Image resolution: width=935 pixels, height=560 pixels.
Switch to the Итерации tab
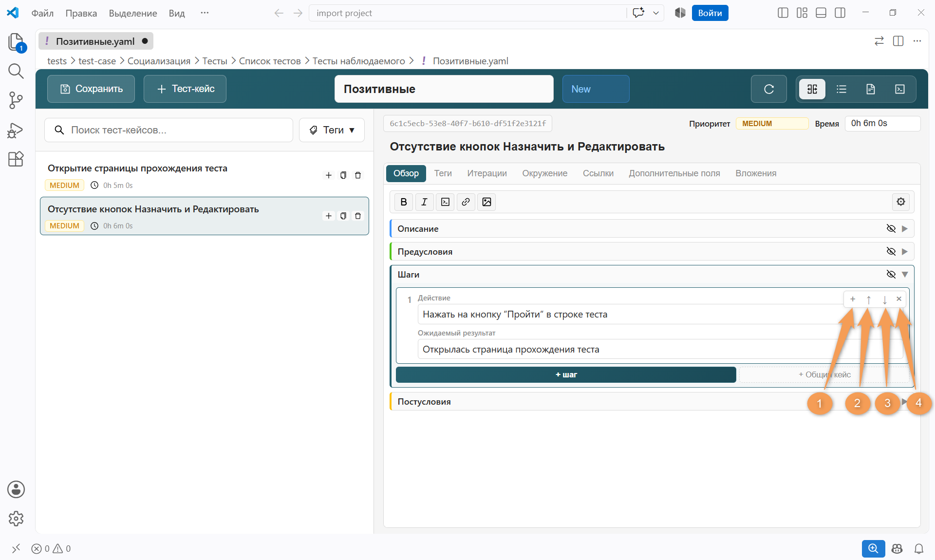pyautogui.click(x=486, y=173)
